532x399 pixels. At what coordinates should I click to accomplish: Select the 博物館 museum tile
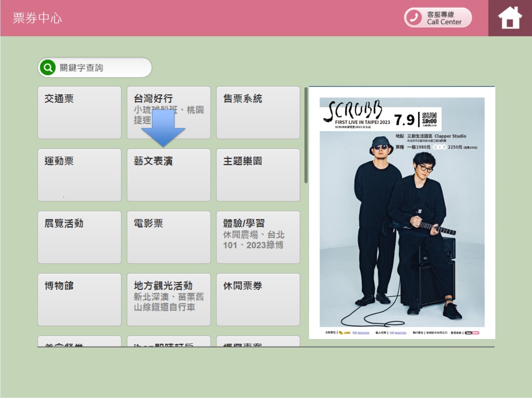(80, 300)
